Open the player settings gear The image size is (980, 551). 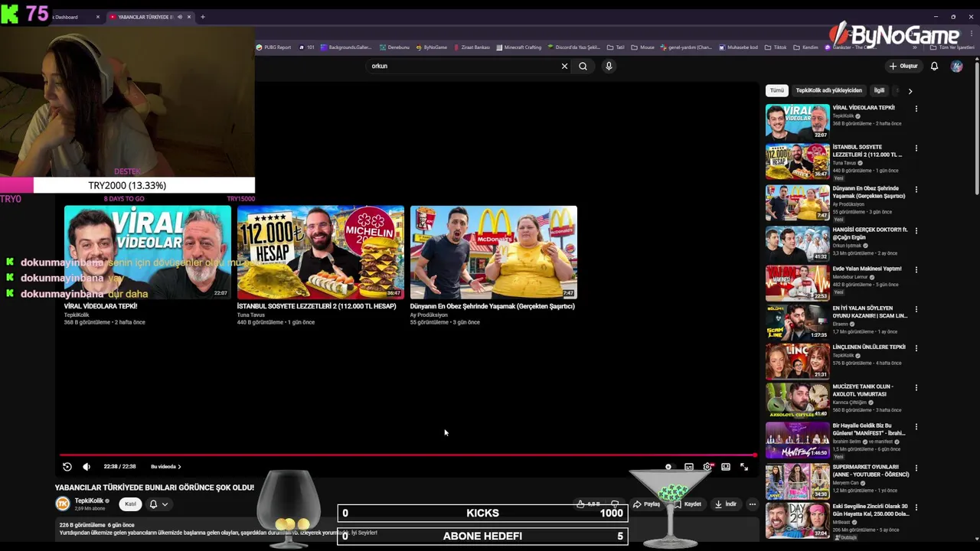pyautogui.click(x=707, y=467)
